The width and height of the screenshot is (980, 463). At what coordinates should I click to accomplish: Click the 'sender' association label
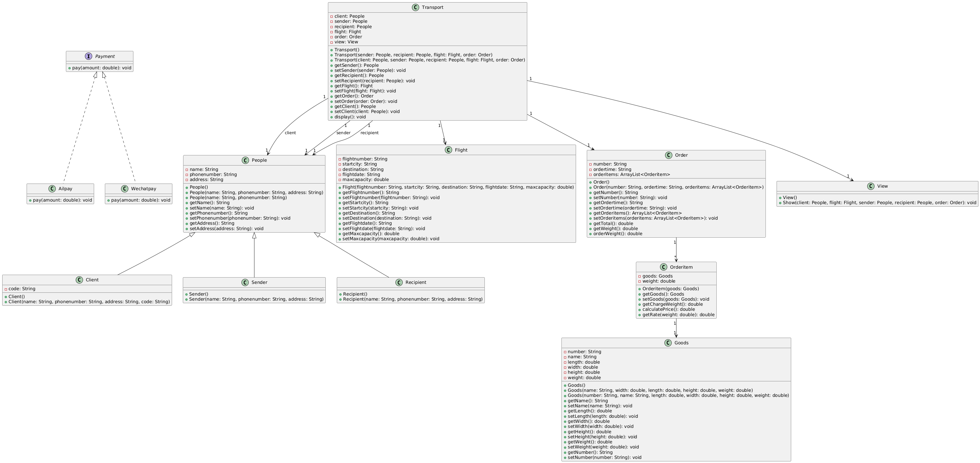343,133
